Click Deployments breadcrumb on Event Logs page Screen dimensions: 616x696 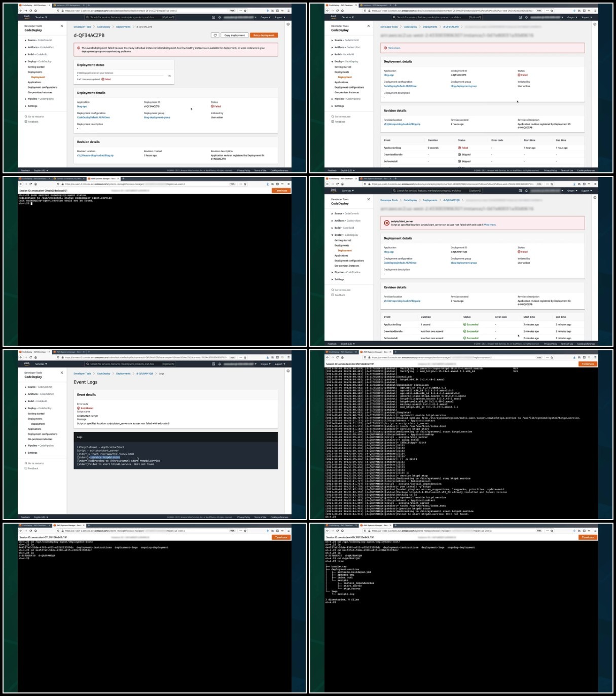(123, 374)
